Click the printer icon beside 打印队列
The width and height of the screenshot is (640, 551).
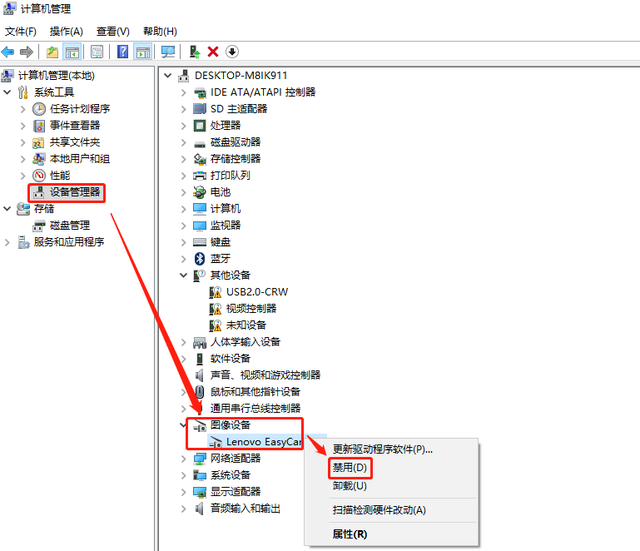pyautogui.click(x=200, y=176)
